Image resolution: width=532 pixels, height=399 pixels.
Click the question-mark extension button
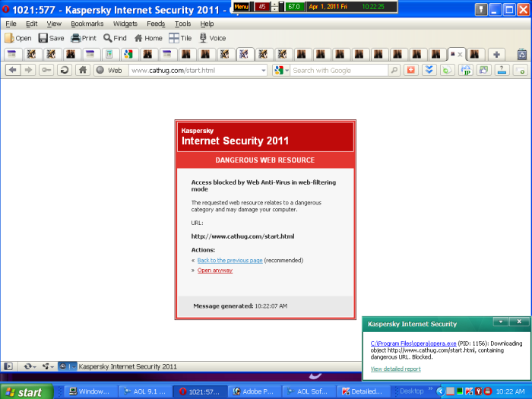pos(502,70)
